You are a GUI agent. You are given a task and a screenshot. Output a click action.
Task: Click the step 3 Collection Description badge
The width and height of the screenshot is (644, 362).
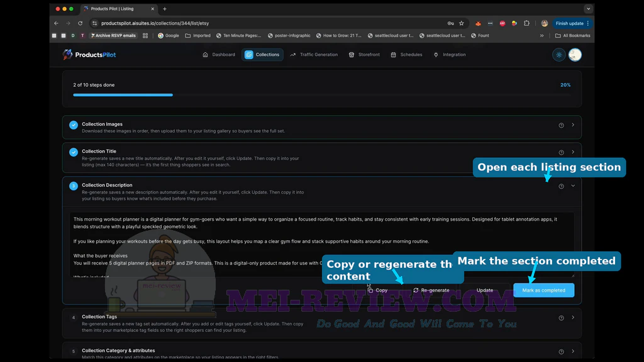74,186
